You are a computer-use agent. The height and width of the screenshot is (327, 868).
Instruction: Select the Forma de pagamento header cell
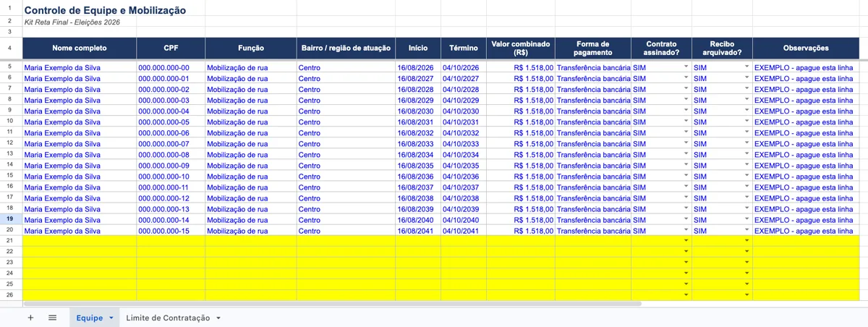click(x=593, y=48)
